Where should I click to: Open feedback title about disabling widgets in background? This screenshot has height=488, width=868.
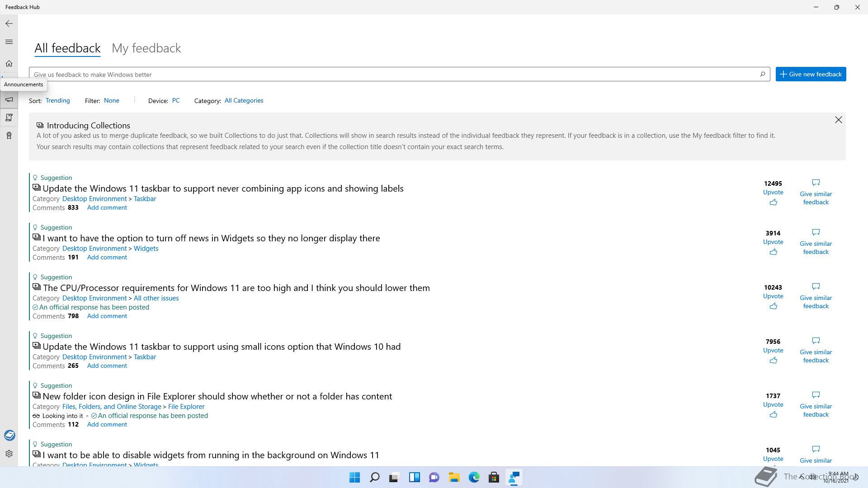click(211, 455)
